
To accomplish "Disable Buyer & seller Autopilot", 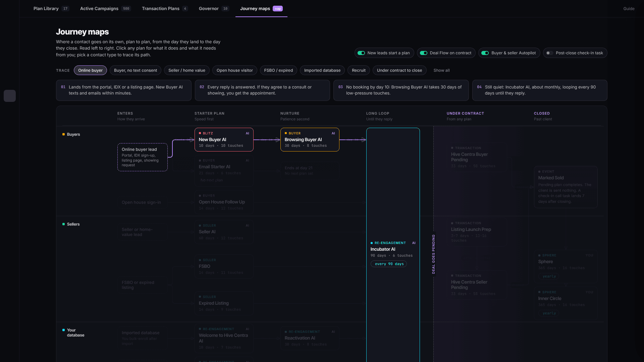I will [x=509, y=53].
